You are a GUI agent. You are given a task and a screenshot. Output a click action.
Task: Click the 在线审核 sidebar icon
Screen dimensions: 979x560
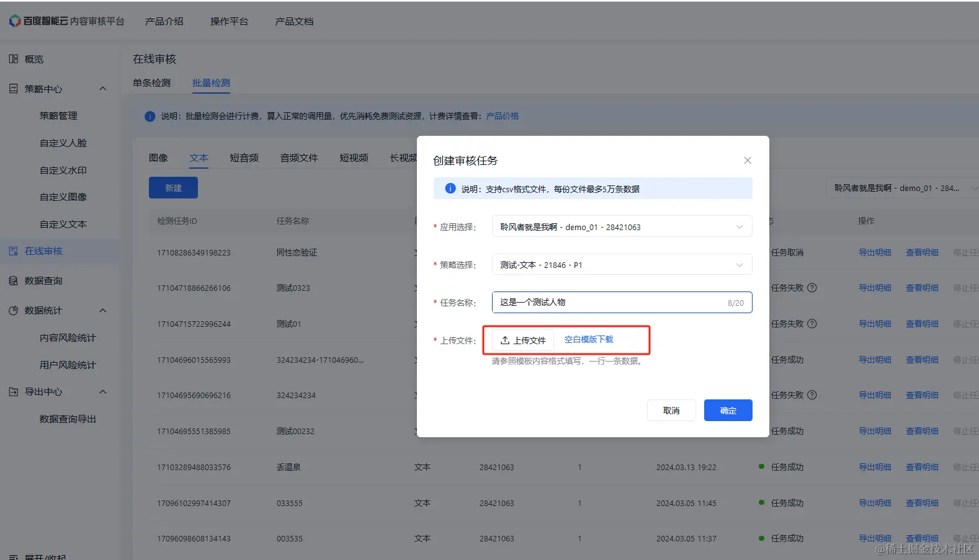click(14, 251)
